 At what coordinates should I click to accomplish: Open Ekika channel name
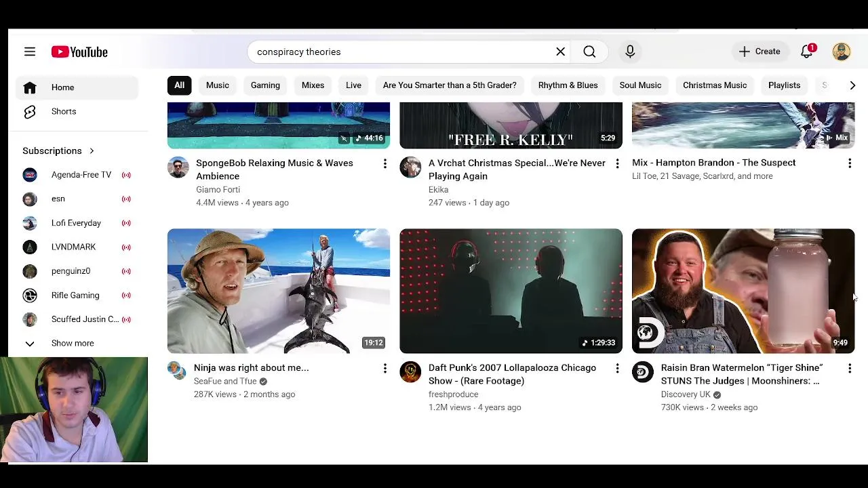[x=438, y=190]
